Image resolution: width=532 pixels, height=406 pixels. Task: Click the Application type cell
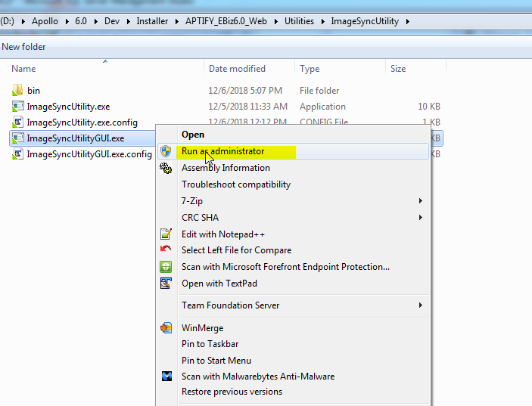click(322, 107)
